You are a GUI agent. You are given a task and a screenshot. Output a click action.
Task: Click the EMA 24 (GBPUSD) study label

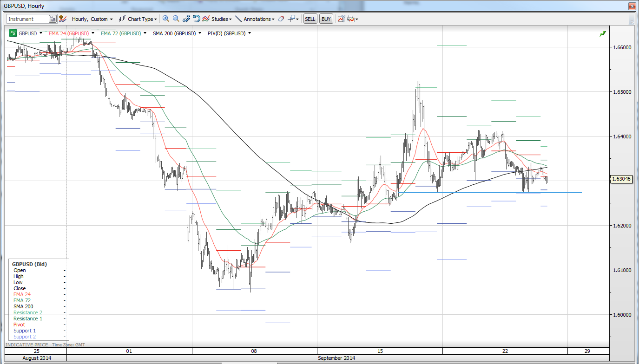click(x=69, y=33)
